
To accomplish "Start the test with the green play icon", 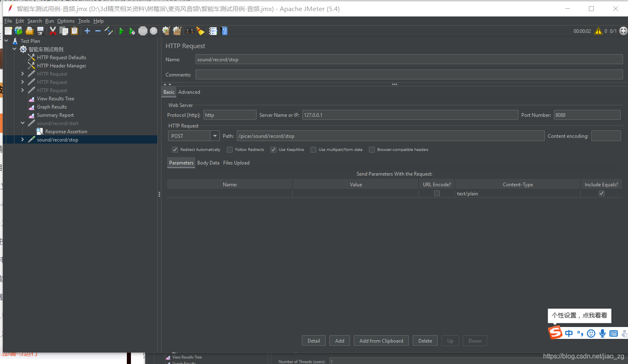I will (x=121, y=31).
